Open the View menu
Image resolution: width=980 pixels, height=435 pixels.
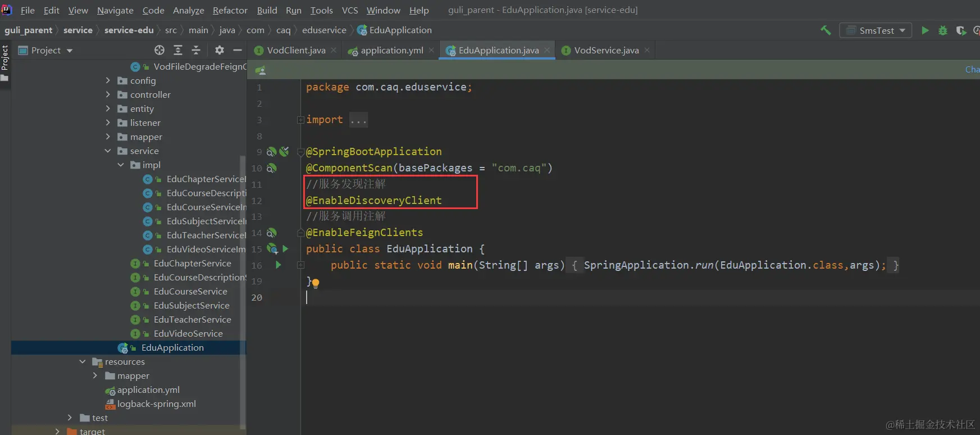78,10
